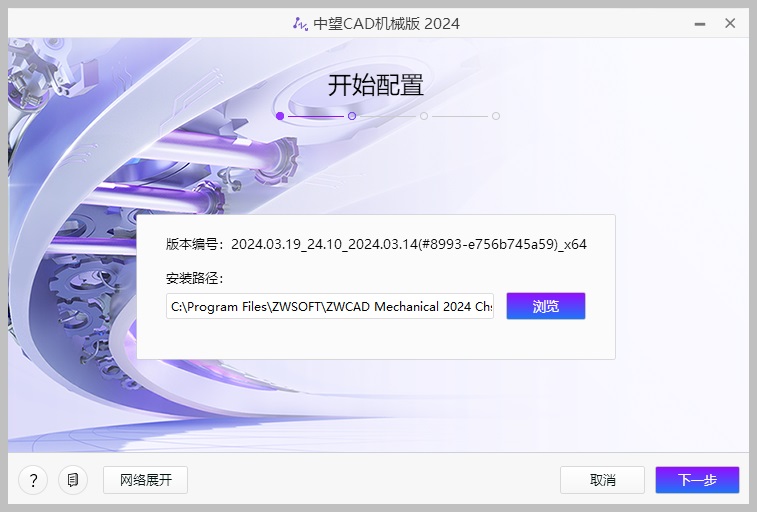
Task: Open the license document icon
Action: 73,480
